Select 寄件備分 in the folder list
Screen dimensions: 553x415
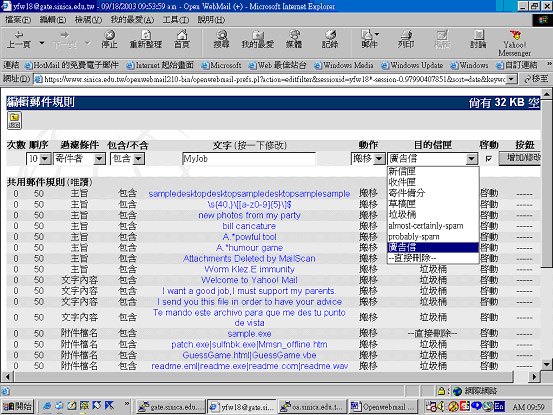coord(433,193)
